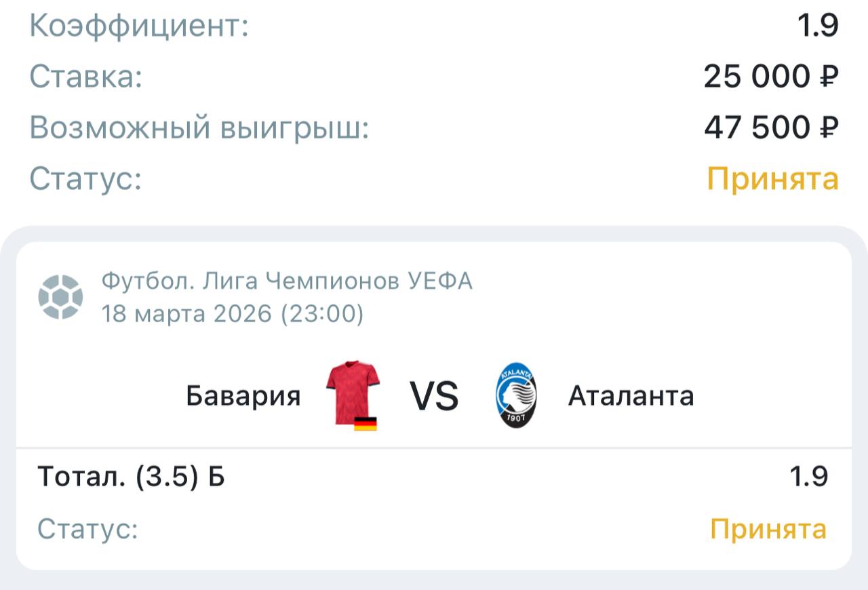Click the Atalanta club logo
The image size is (868, 590).
coord(516,395)
